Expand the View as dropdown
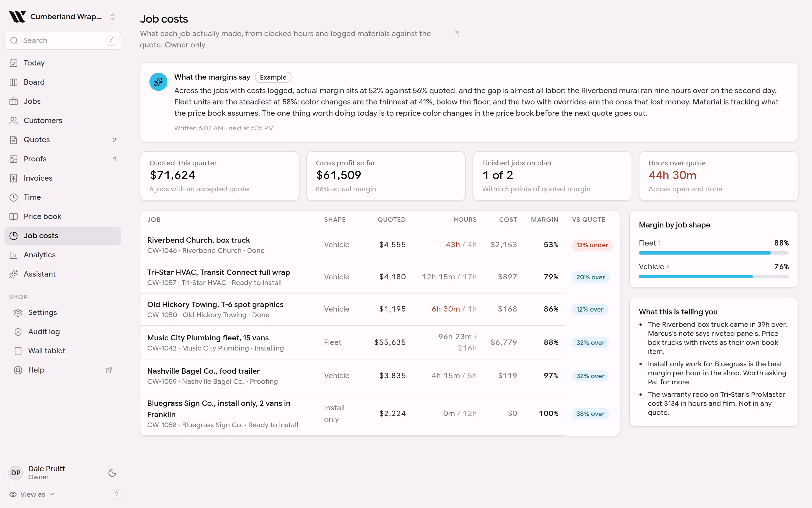 (x=32, y=494)
